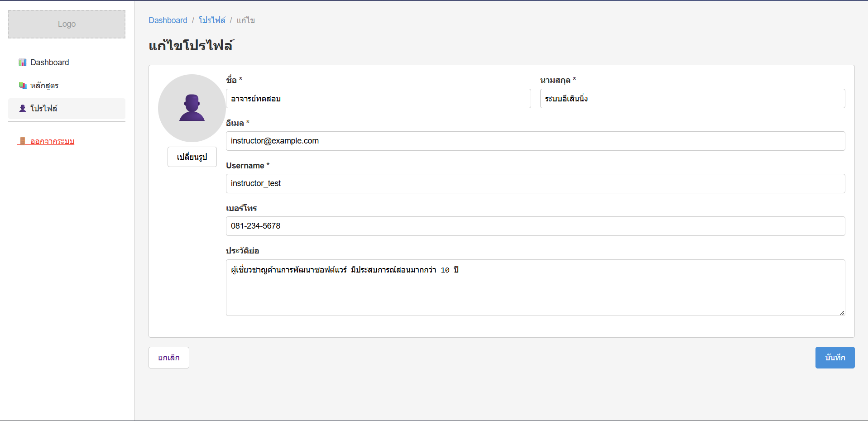Screen dimensions: 868x421
Task: Click the textarea resize handle in ประวัติย่อ
Action: (x=842, y=313)
